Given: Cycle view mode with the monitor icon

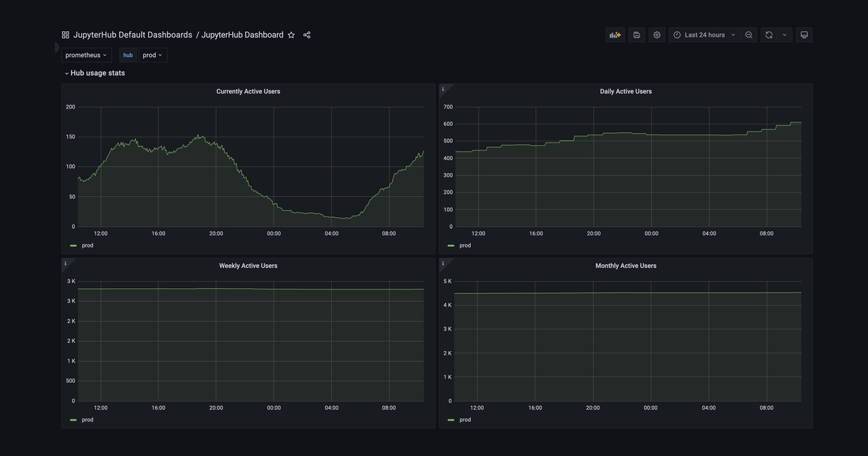Looking at the screenshot, I should pyautogui.click(x=804, y=35).
